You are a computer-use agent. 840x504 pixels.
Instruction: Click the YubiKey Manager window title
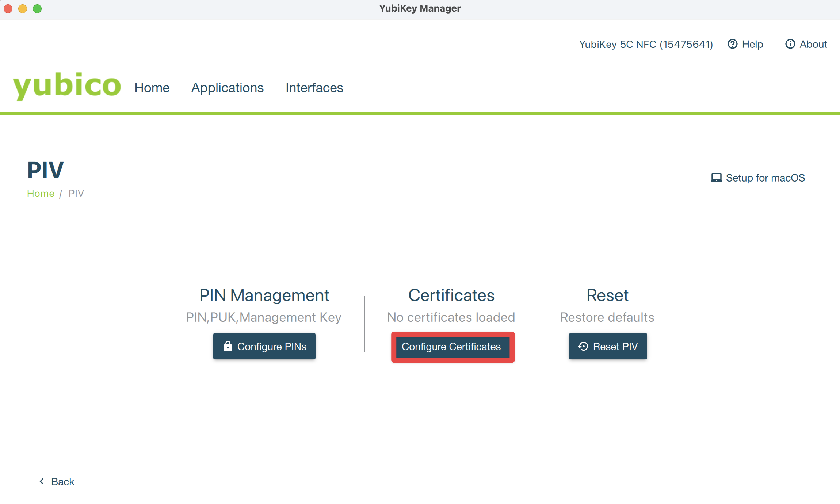coord(420,8)
